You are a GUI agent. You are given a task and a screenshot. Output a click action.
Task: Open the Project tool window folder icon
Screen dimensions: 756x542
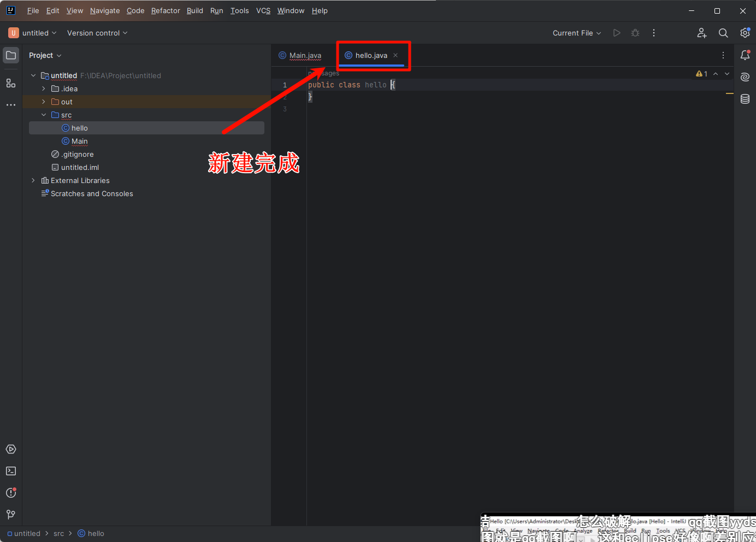click(11, 55)
